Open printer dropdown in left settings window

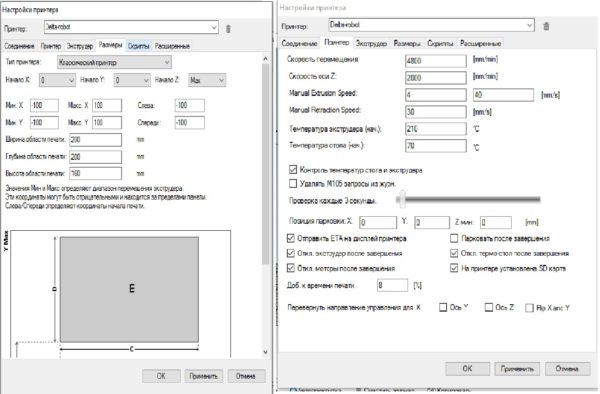click(131, 27)
